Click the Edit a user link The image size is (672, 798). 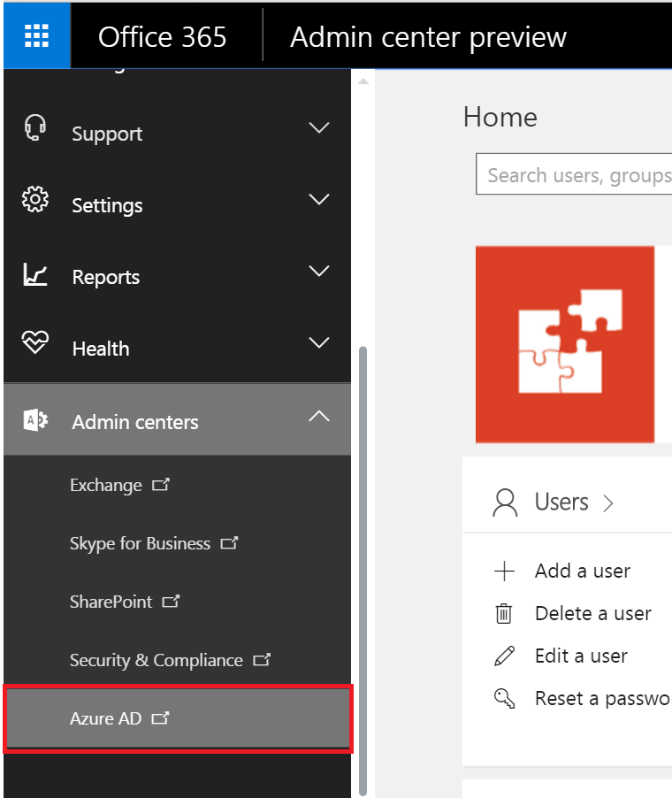point(582,656)
